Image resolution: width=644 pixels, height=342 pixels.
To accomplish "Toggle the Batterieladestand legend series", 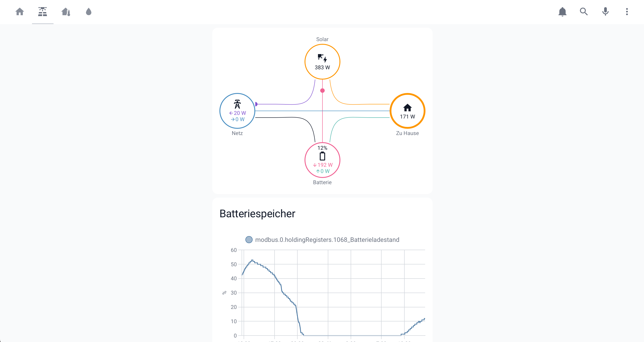I will (327, 240).
